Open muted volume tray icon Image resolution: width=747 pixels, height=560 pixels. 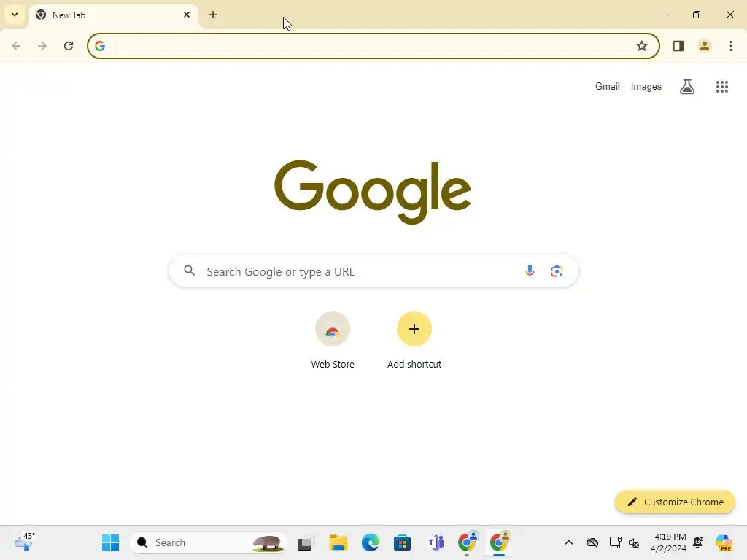coord(634,542)
